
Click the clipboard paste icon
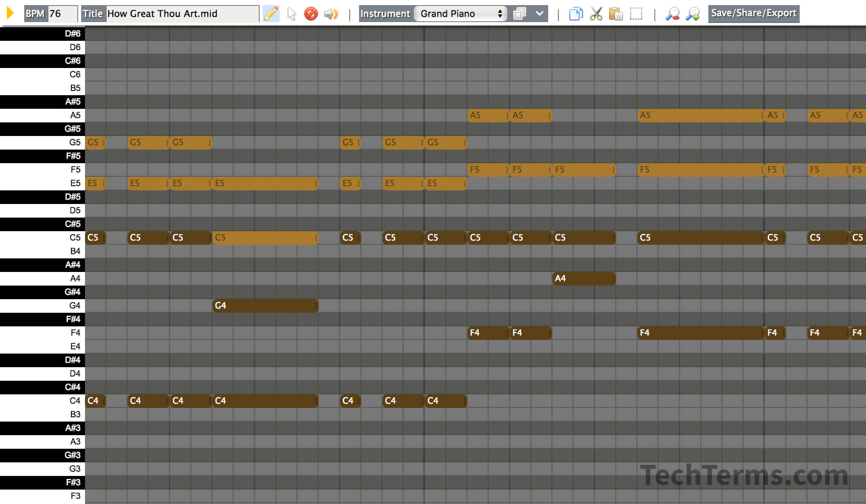616,14
